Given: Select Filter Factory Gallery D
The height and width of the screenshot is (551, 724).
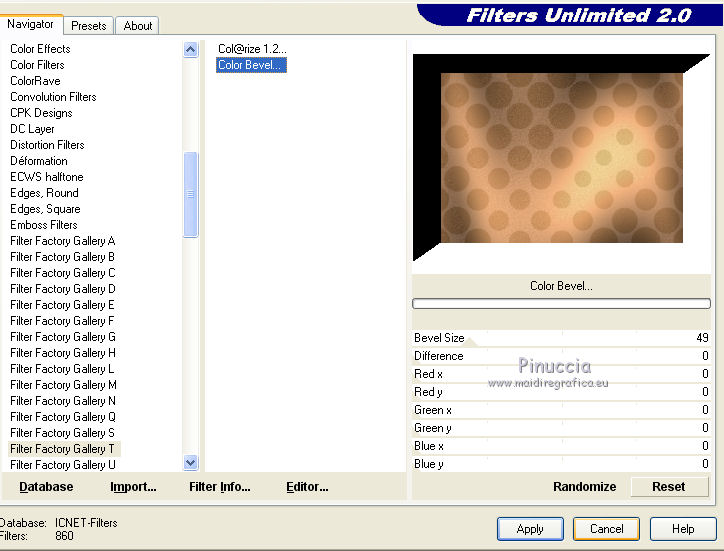Looking at the screenshot, I should [x=63, y=289].
